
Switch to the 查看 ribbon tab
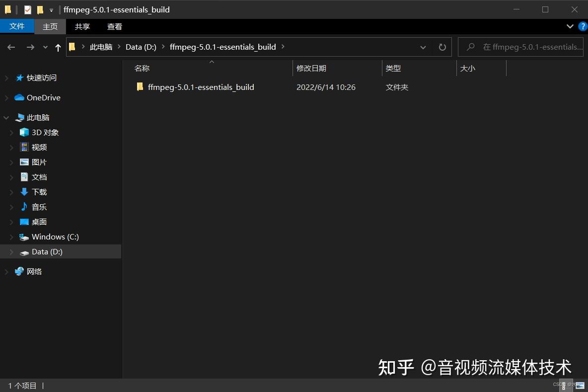114,26
